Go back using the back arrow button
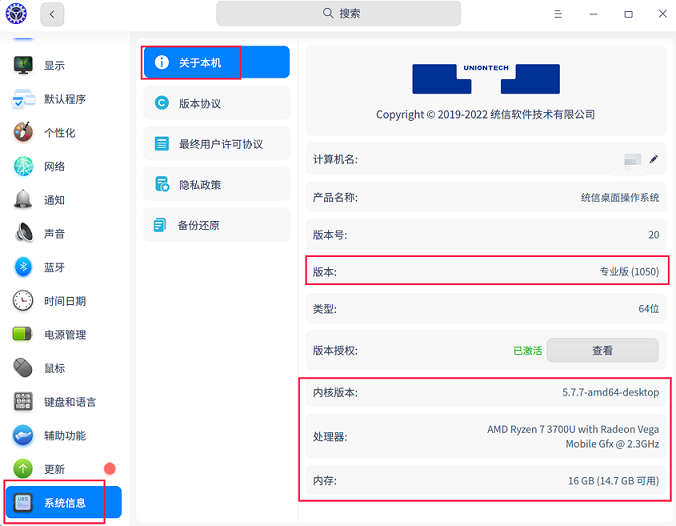The height and width of the screenshot is (526, 676). coord(52,14)
